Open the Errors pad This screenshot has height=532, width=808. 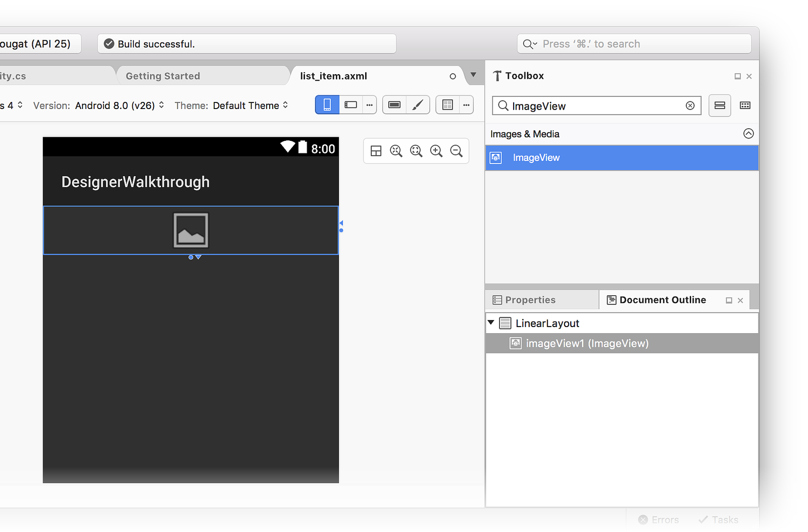coord(659,519)
